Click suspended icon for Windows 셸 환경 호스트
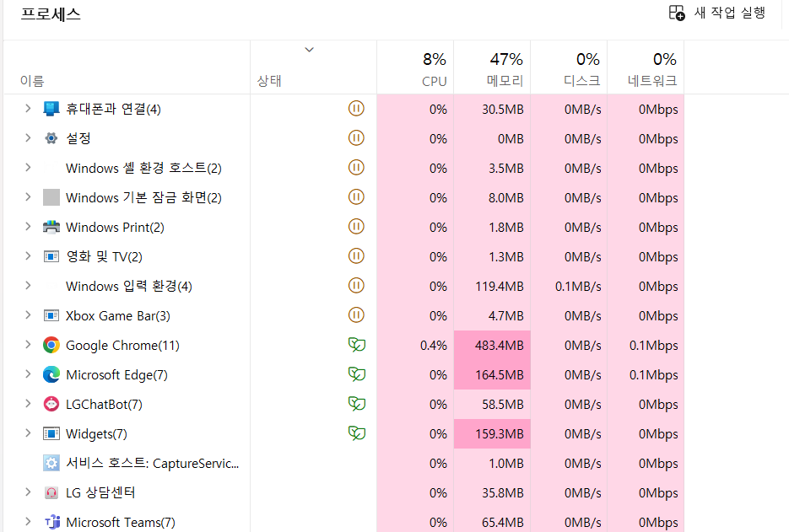Image resolution: width=789 pixels, height=532 pixels. click(x=356, y=168)
